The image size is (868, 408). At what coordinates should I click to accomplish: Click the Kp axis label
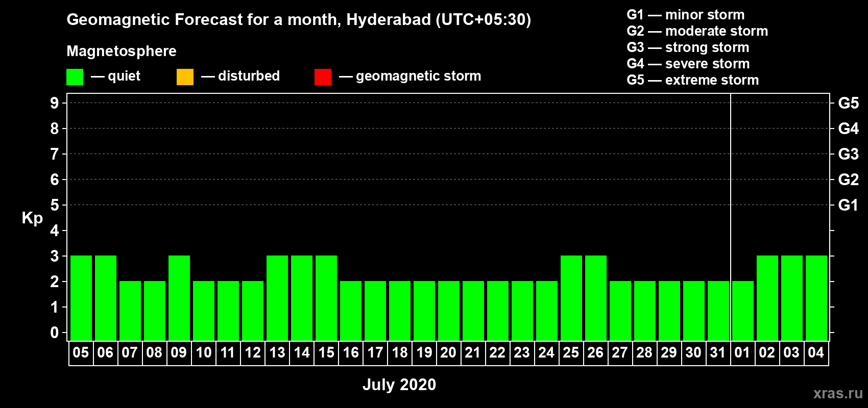pyautogui.click(x=32, y=218)
